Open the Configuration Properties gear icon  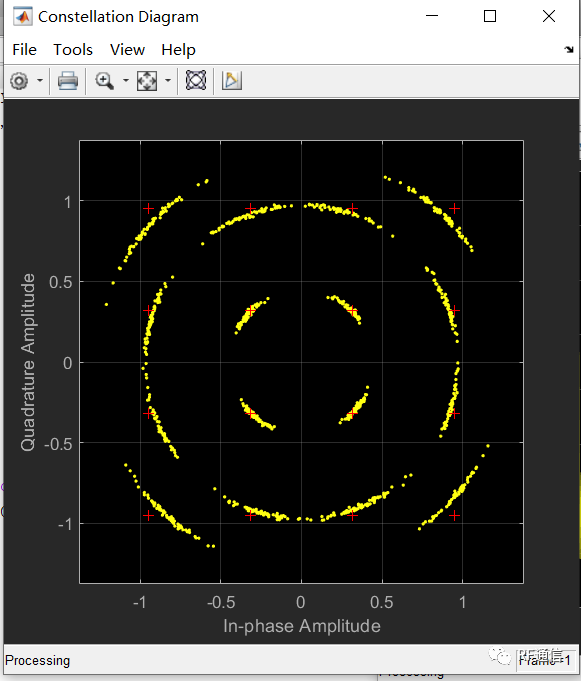point(19,81)
